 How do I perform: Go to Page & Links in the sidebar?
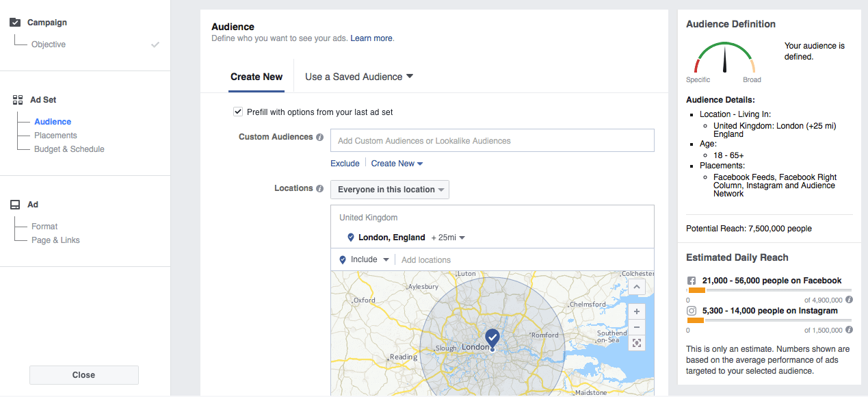click(55, 240)
